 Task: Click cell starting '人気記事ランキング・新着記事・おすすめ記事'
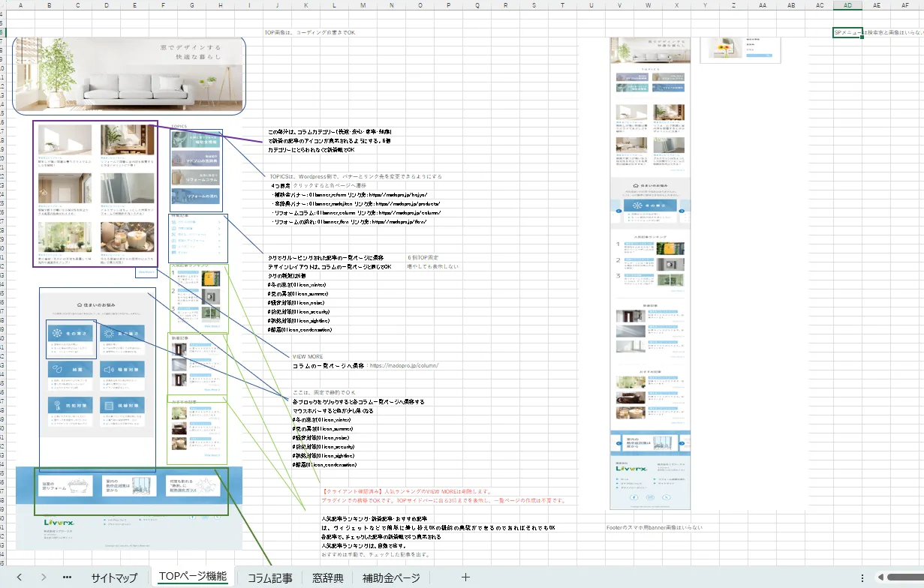coord(374,518)
